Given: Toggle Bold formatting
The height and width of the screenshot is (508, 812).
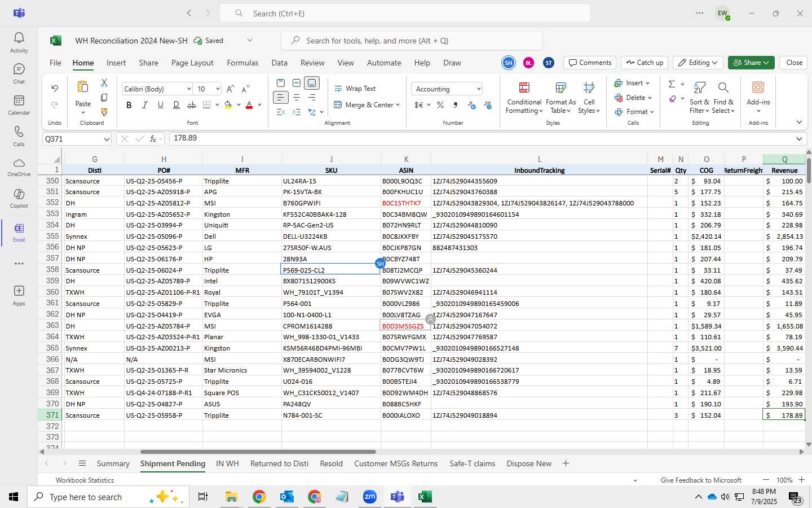Looking at the screenshot, I should click(x=129, y=105).
